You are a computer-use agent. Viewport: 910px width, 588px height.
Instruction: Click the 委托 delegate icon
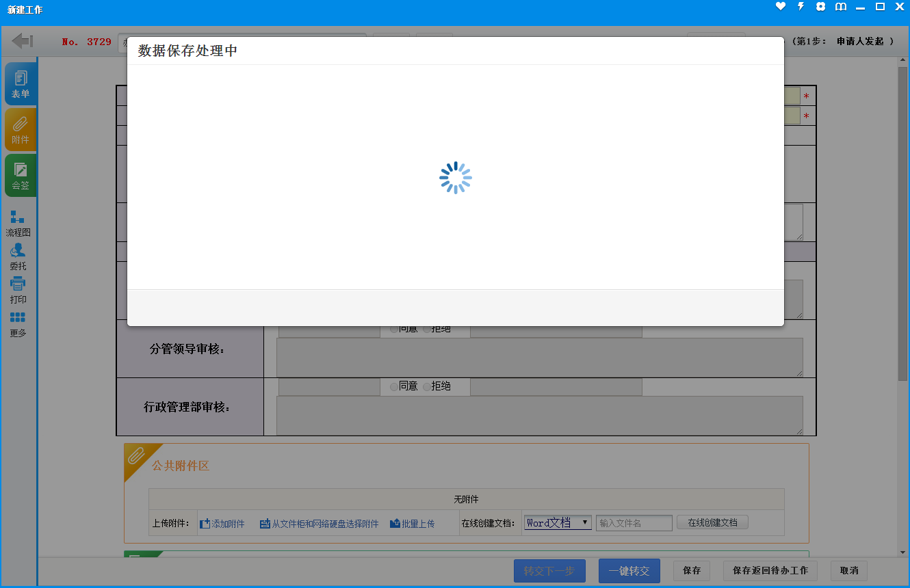pos(18,256)
